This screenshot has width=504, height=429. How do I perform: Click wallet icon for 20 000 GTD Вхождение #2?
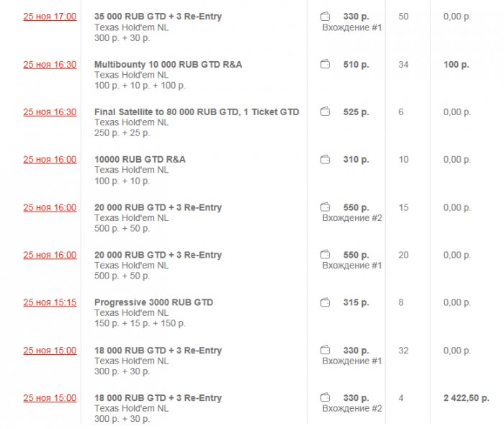(x=325, y=207)
